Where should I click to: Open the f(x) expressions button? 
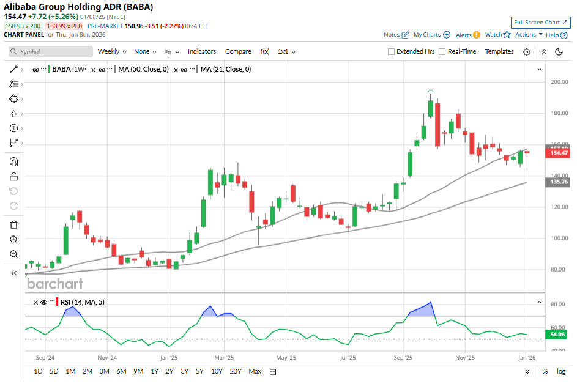pyautogui.click(x=264, y=52)
